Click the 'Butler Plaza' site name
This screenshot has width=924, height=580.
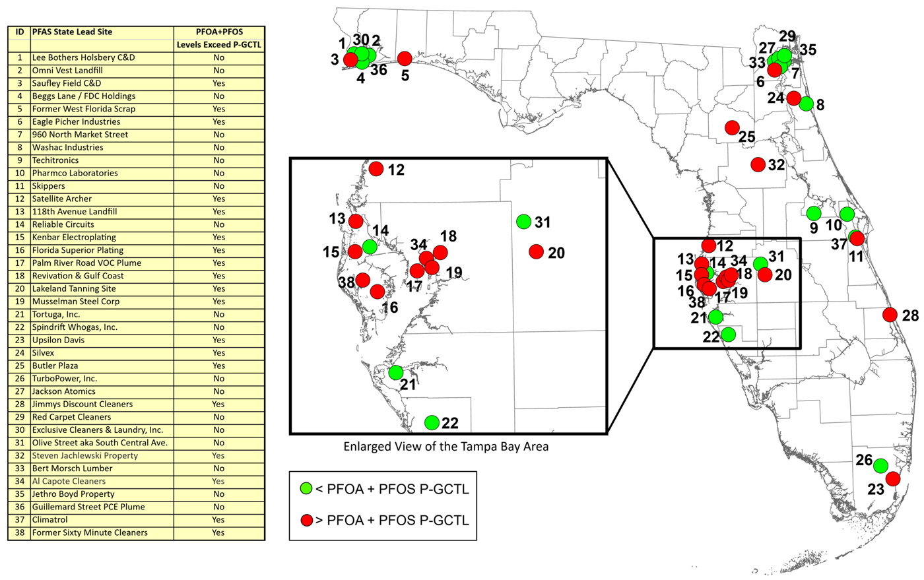pyautogui.click(x=55, y=366)
